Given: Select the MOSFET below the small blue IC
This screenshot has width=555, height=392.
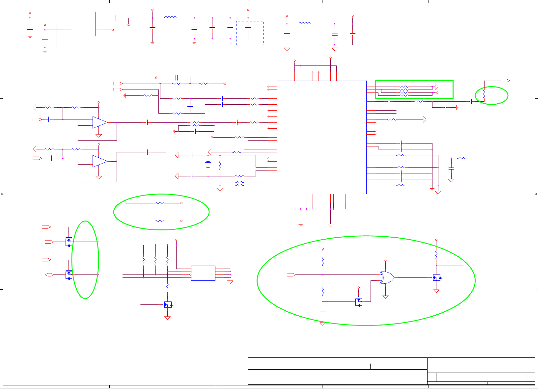Looking at the screenshot, I should (x=168, y=304).
